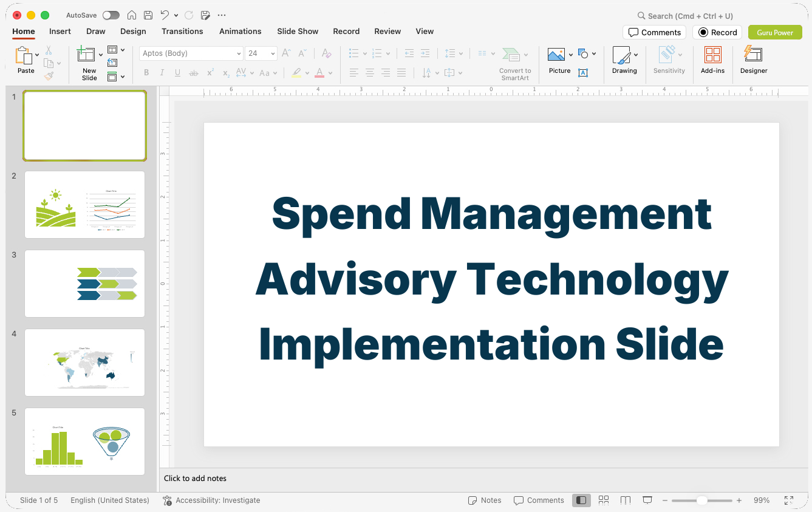Open the Draw tab
Screen dimensions: 812x512
96,31
